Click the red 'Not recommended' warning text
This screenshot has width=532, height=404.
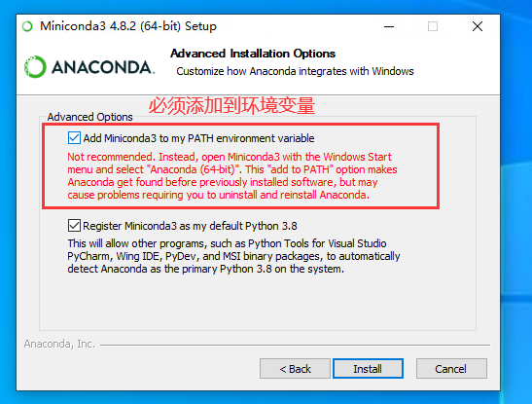pos(232,176)
